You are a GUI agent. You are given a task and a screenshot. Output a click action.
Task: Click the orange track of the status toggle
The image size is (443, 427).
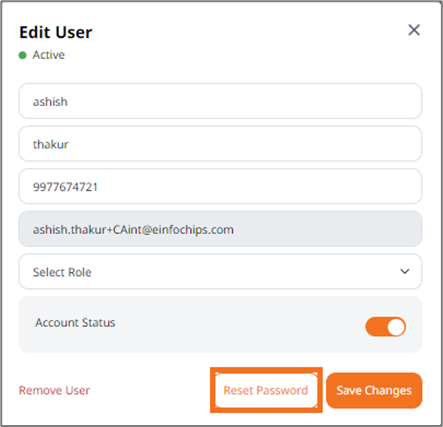pyautogui.click(x=376, y=326)
